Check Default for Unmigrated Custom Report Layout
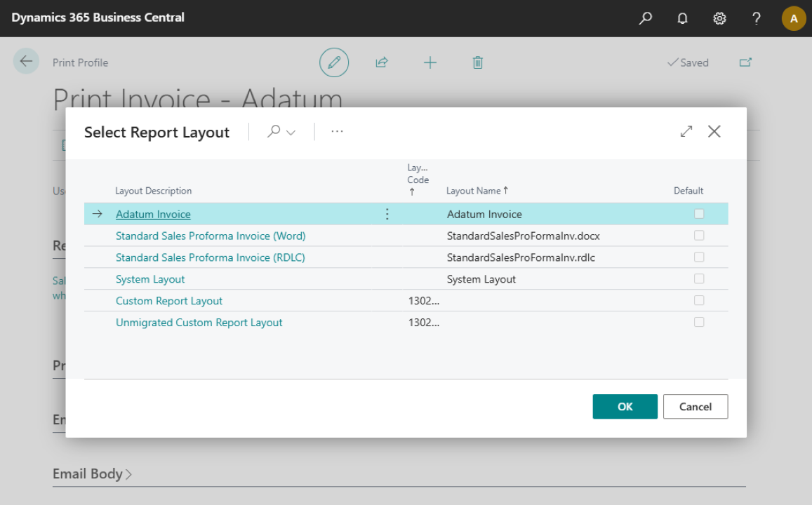812x505 pixels. click(699, 323)
